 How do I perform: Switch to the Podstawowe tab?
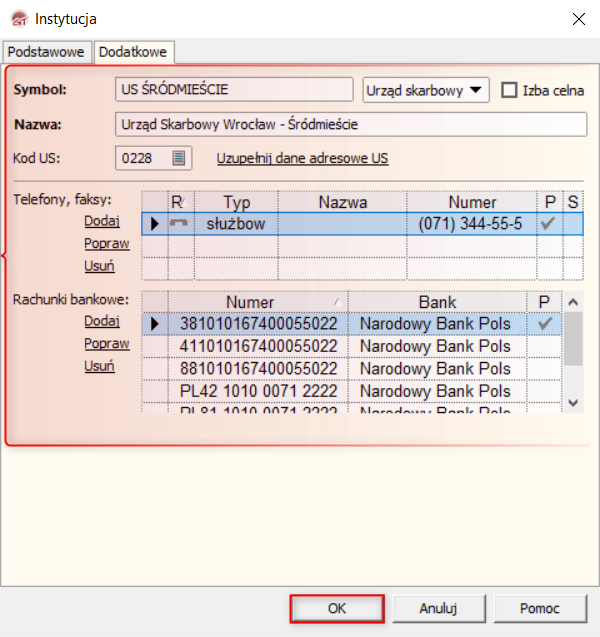click(46, 52)
